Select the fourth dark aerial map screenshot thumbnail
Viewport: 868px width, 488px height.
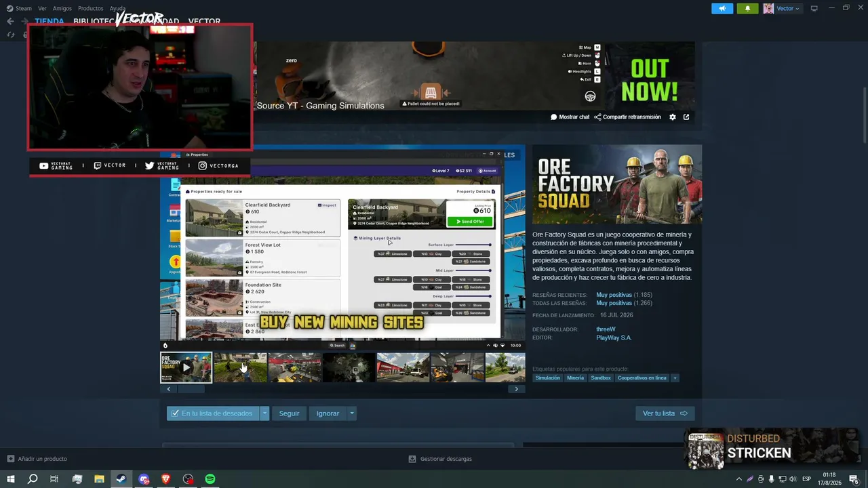(x=349, y=367)
